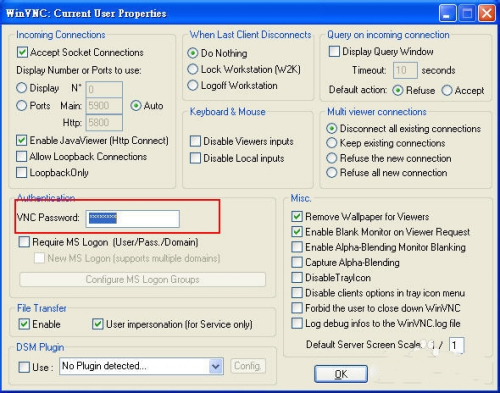The width and height of the screenshot is (500, 393).
Task: Select Disconnect all existing connections
Action: click(331, 128)
